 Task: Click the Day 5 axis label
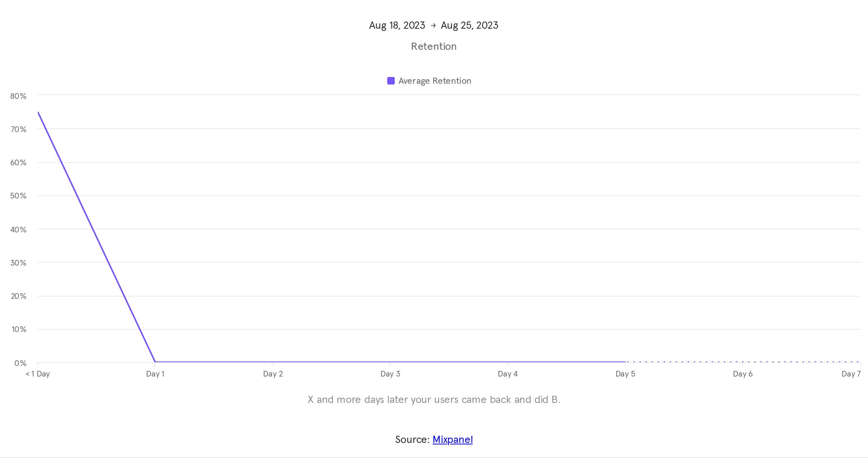point(625,374)
